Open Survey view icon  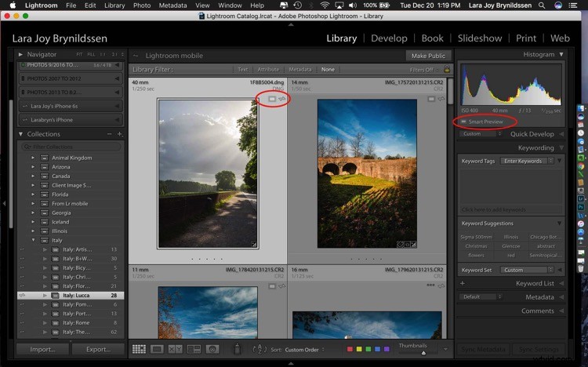click(194, 350)
